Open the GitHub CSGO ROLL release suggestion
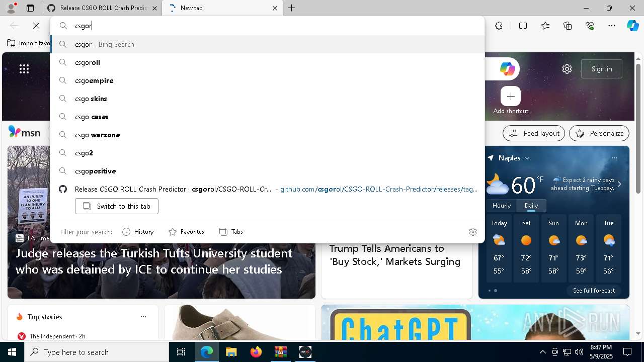 click(x=268, y=189)
